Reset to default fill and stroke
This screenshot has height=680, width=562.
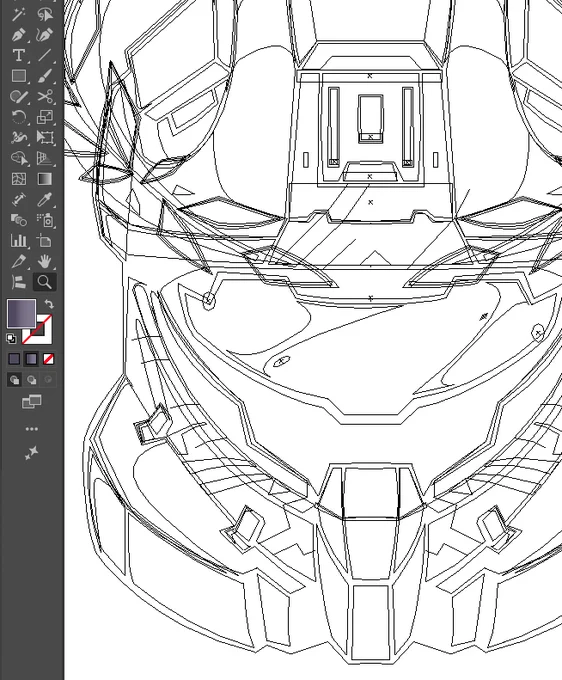[x=11, y=338]
